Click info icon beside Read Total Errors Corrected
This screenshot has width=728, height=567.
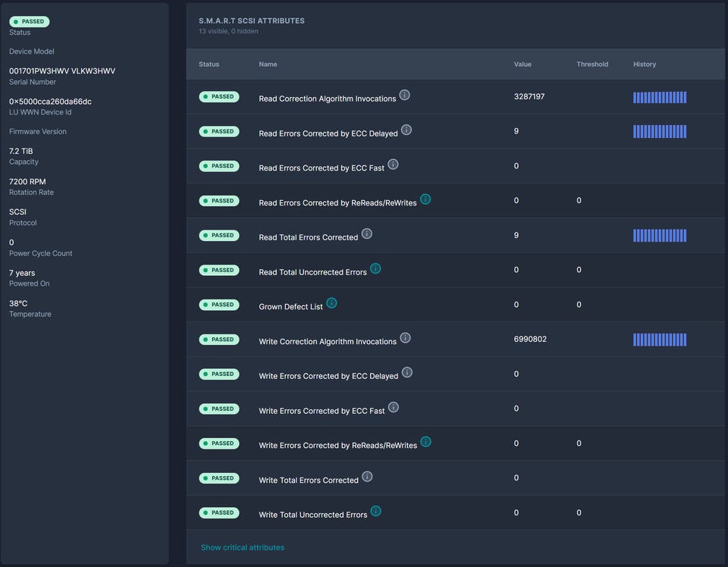pos(367,234)
